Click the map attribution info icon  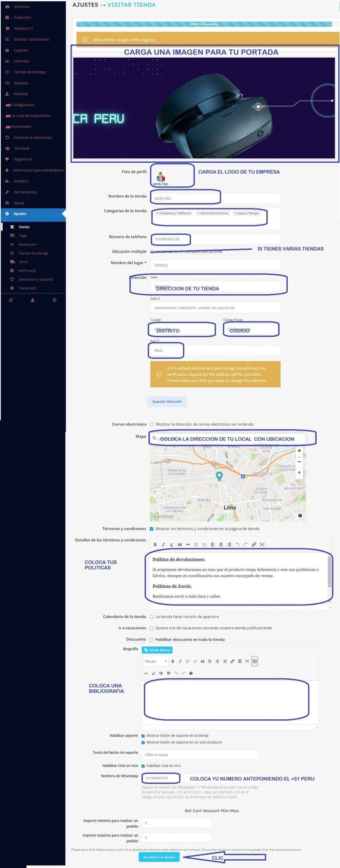pyautogui.click(x=300, y=516)
